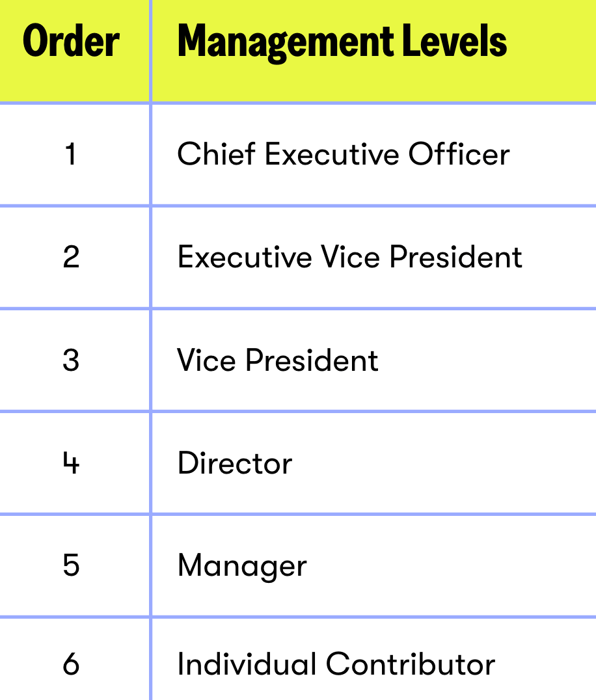Screen dimensions: 596x700
Task: Select the Executive Vice President cell
Action: pyautogui.click(x=349, y=257)
